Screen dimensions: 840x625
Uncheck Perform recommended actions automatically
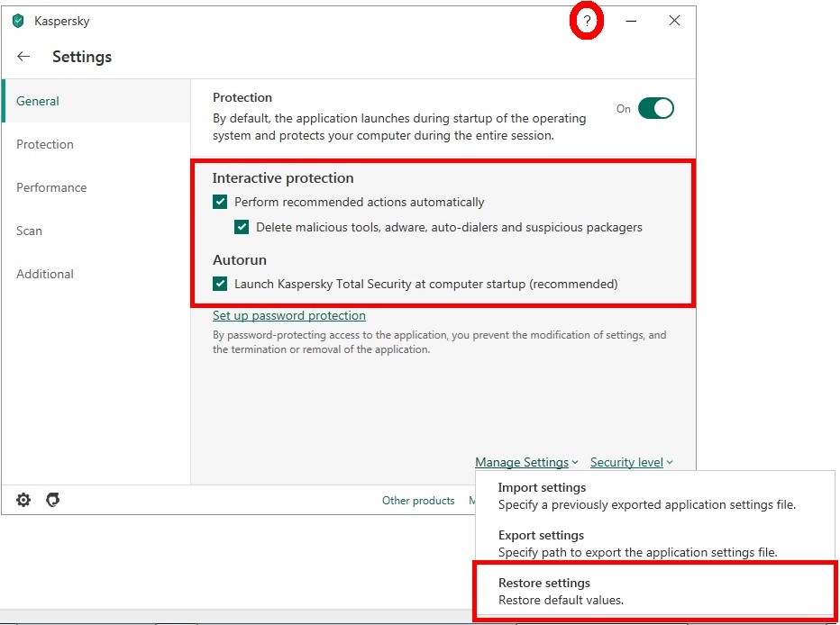click(220, 202)
